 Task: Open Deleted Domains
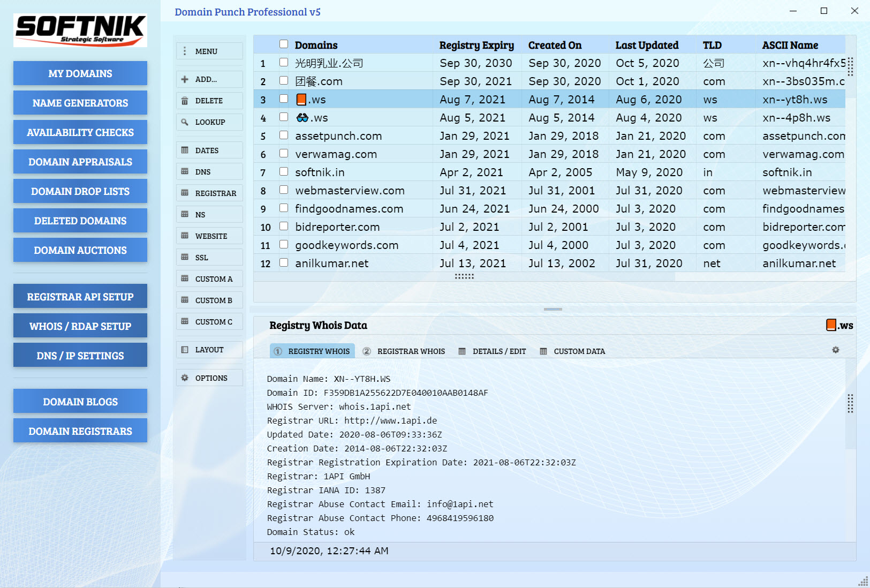click(x=80, y=221)
